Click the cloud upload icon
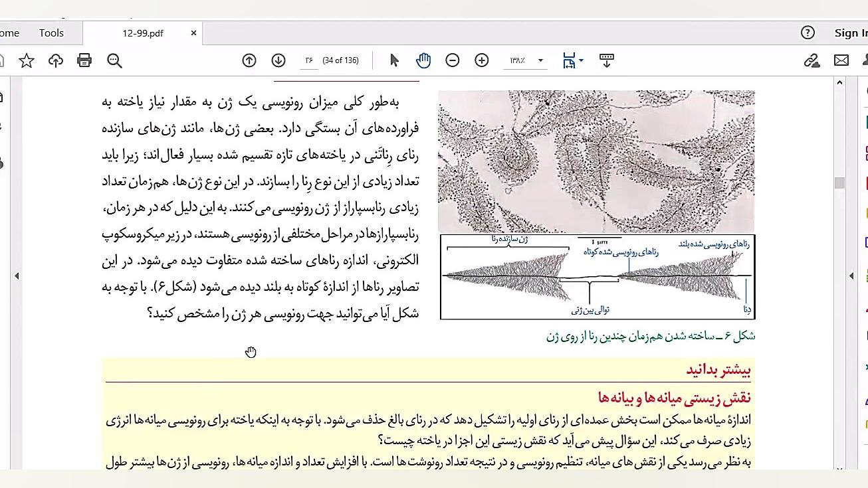The height and width of the screenshot is (488, 868). click(x=55, y=60)
